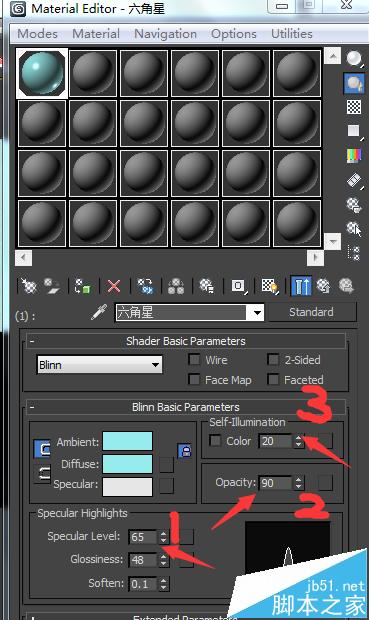Click the Sample UV Tiling icon
The width and height of the screenshot is (369, 620).
[x=354, y=131]
